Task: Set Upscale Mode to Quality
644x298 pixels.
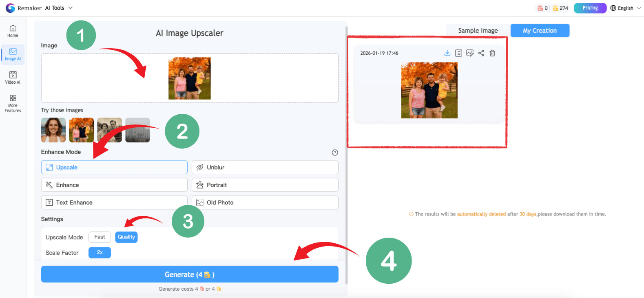Action: 126,237
